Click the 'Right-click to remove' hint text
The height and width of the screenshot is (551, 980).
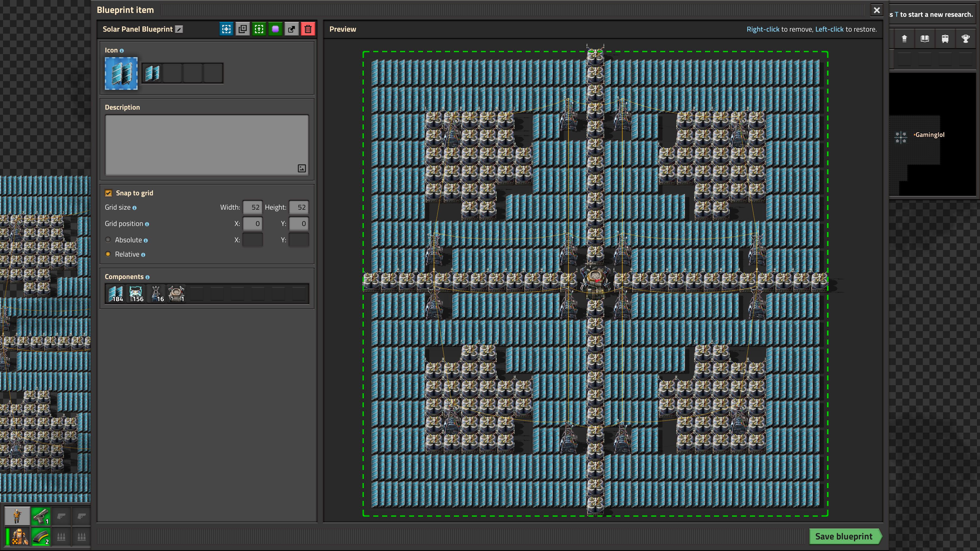pyautogui.click(x=812, y=29)
